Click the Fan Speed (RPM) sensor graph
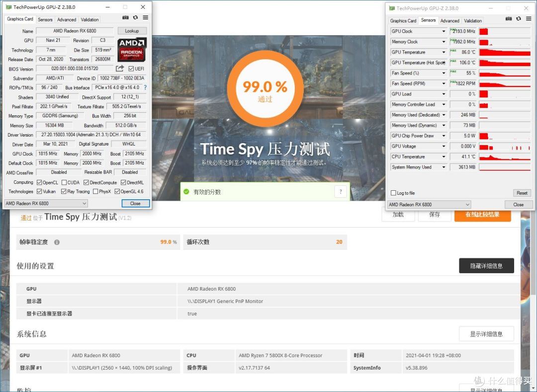 click(x=505, y=83)
